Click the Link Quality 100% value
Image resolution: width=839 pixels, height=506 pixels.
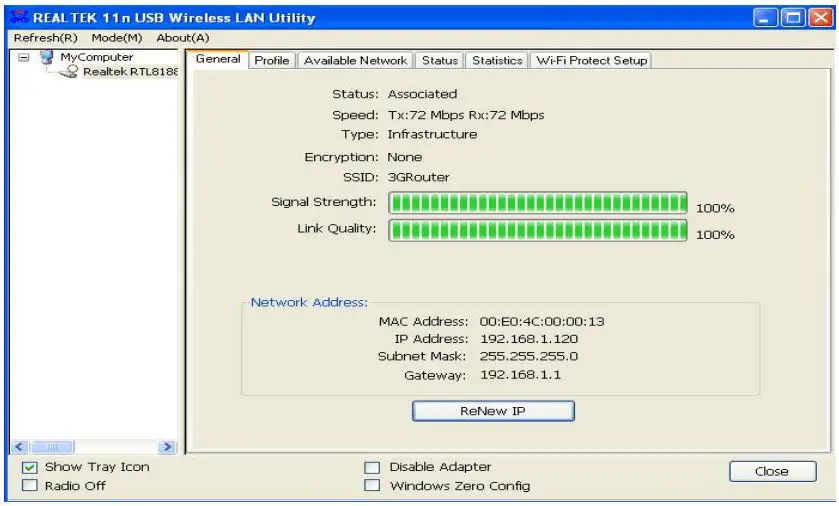(715, 235)
